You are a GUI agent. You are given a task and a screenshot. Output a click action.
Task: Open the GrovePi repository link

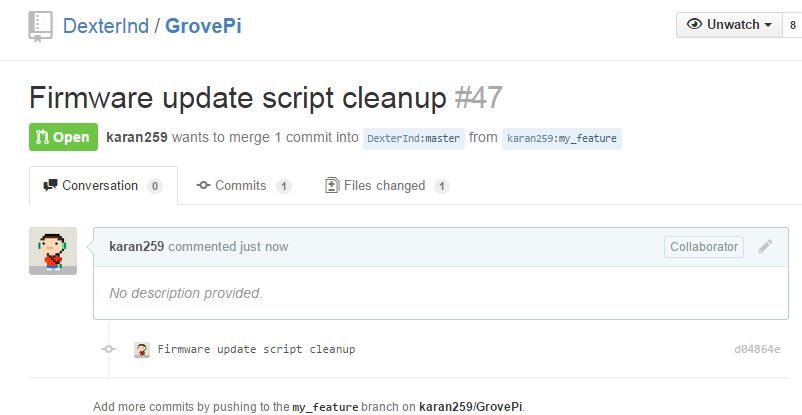point(203,26)
